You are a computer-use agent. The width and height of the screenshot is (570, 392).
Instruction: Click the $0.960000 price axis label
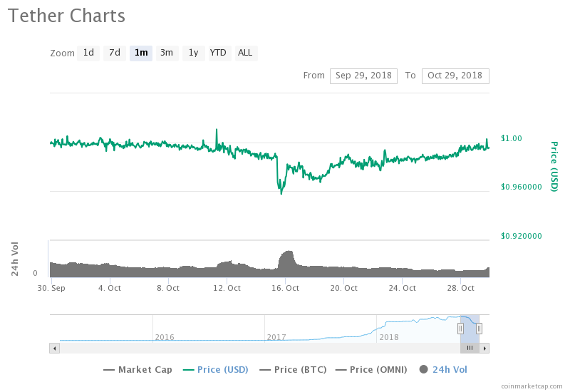(522, 187)
